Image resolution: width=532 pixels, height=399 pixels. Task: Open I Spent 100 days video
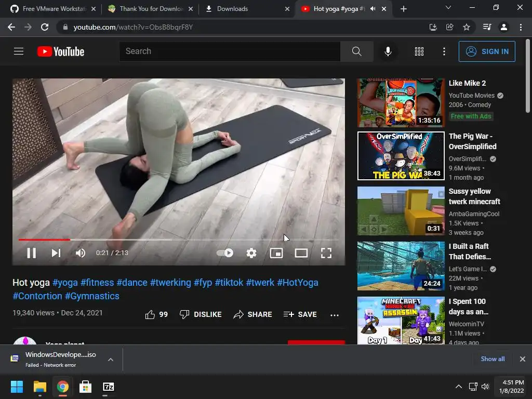(401, 321)
